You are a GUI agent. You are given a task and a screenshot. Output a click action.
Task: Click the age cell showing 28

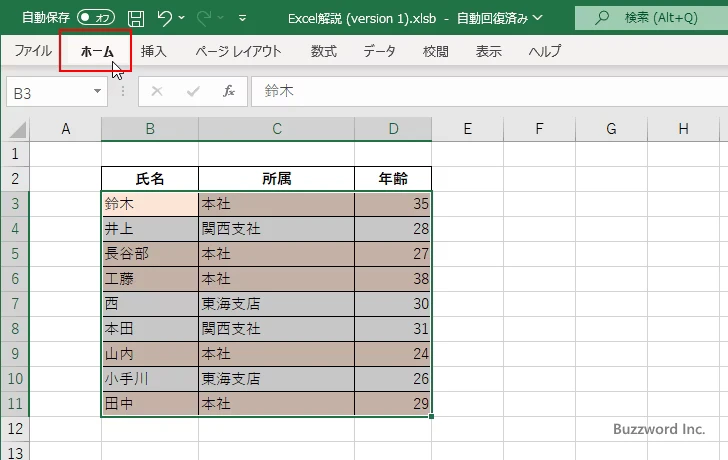[x=393, y=229]
